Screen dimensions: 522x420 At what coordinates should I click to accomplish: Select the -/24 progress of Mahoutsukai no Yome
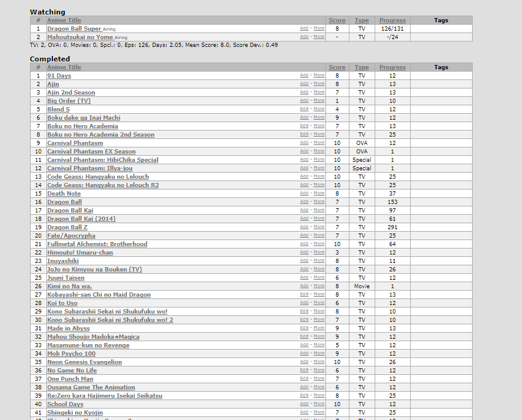[393, 37]
